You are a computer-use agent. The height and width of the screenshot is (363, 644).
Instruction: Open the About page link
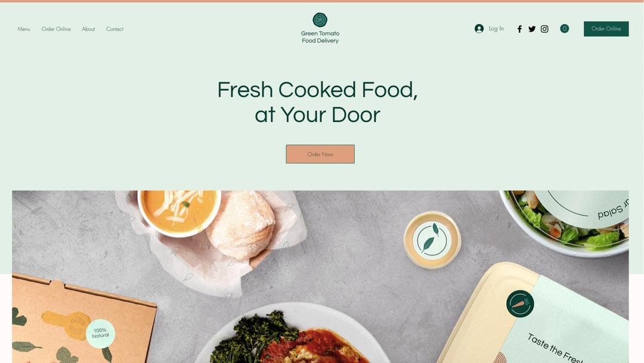pos(88,29)
